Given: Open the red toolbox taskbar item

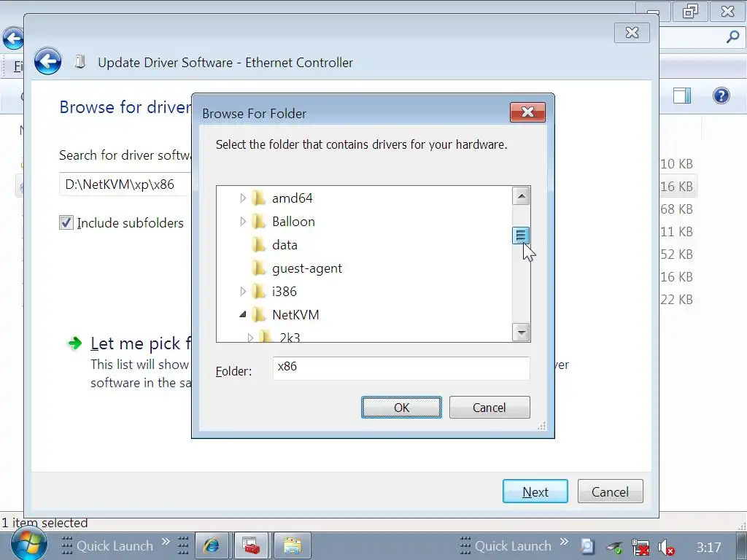Looking at the screenshot, I should pos(251,545).
